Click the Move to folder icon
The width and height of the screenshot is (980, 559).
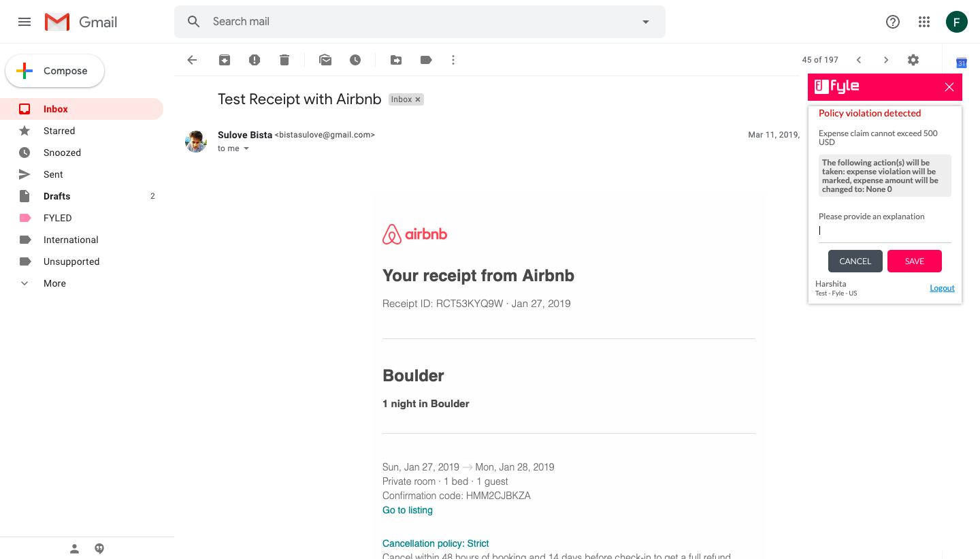(x=396, y=60)
